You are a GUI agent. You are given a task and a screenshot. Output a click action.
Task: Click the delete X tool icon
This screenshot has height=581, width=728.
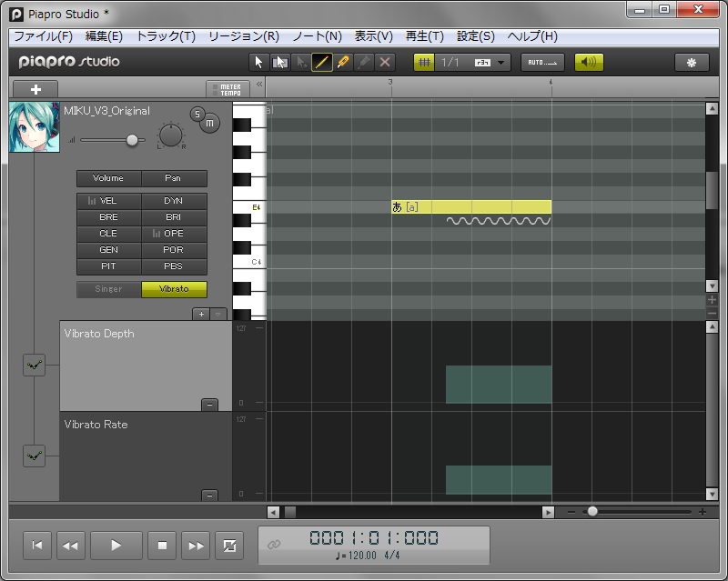click(385, 62)
